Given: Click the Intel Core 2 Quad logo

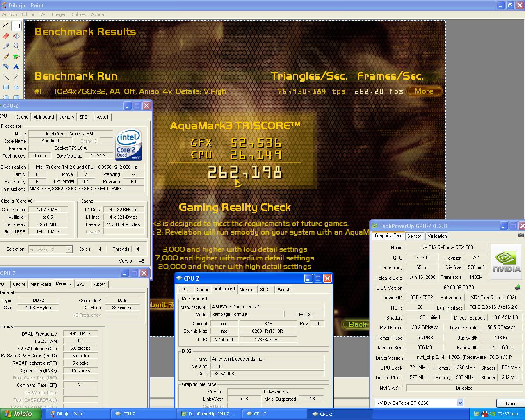Looking at the screenshot, I should point(129,144).
